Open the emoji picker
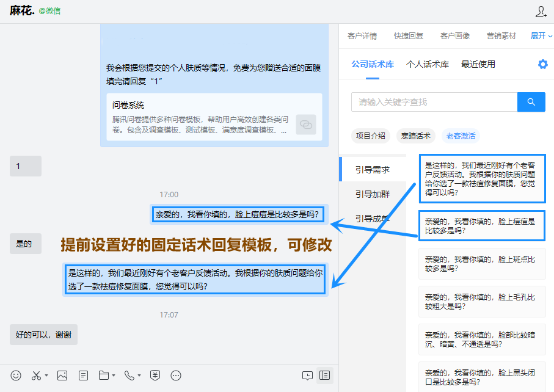This screenshot has height=392, width=554. tap(16, 376)
